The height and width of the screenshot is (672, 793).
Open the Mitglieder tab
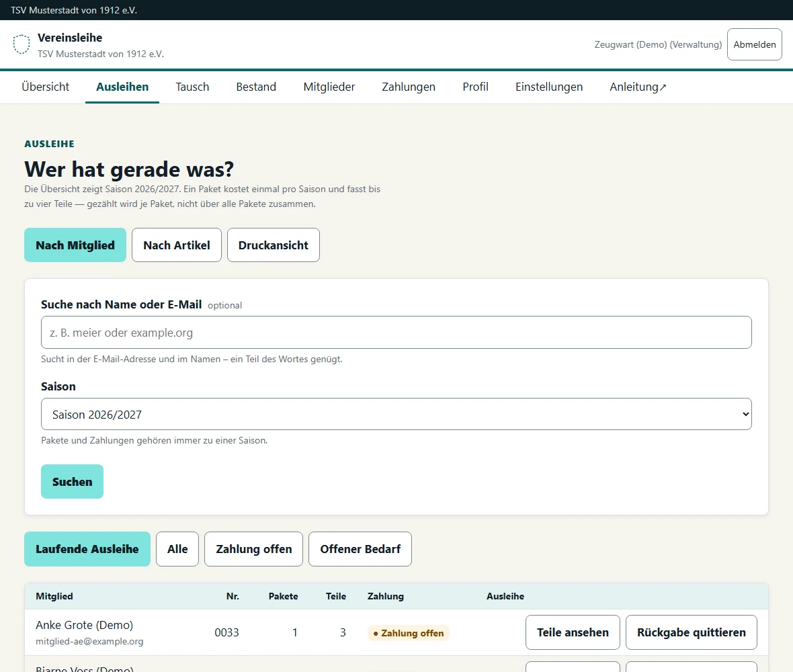point(329,87)
